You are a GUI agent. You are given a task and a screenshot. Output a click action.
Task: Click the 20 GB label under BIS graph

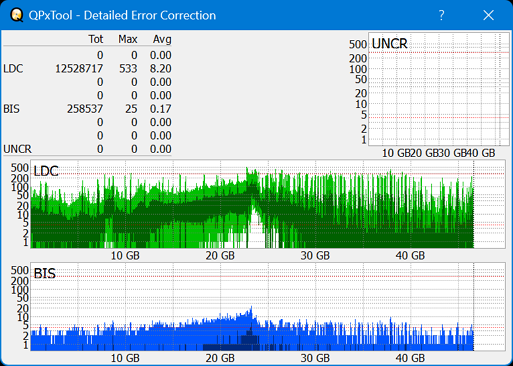[220, 358]
